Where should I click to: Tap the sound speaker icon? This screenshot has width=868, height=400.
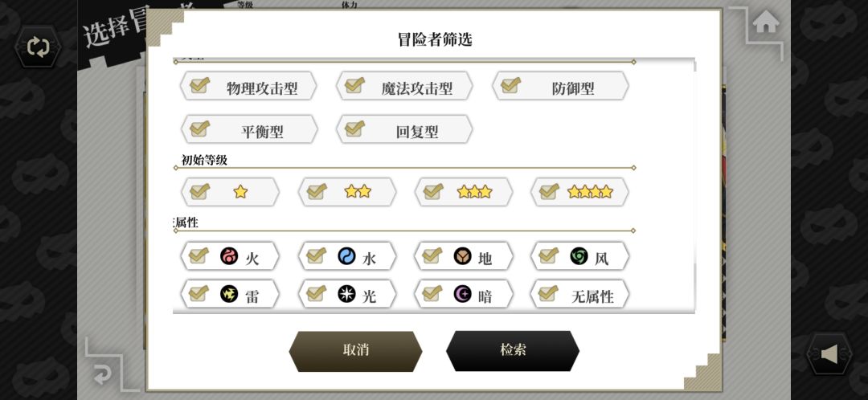pos(829,354)
